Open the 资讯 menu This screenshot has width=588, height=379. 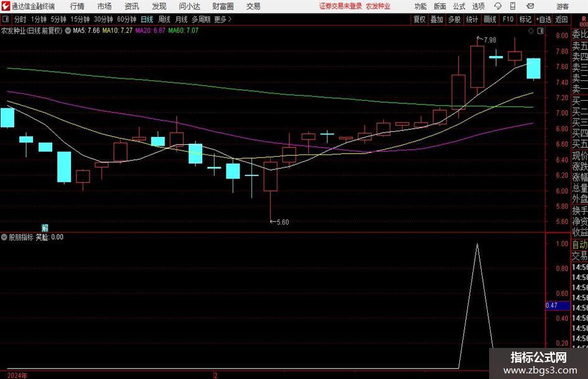[x=132, y=6]
